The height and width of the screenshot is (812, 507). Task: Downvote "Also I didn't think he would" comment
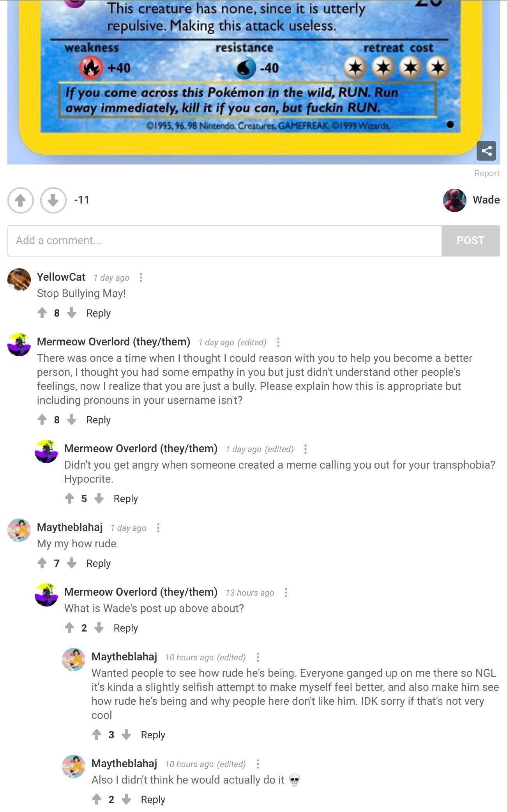coord(126,799)
